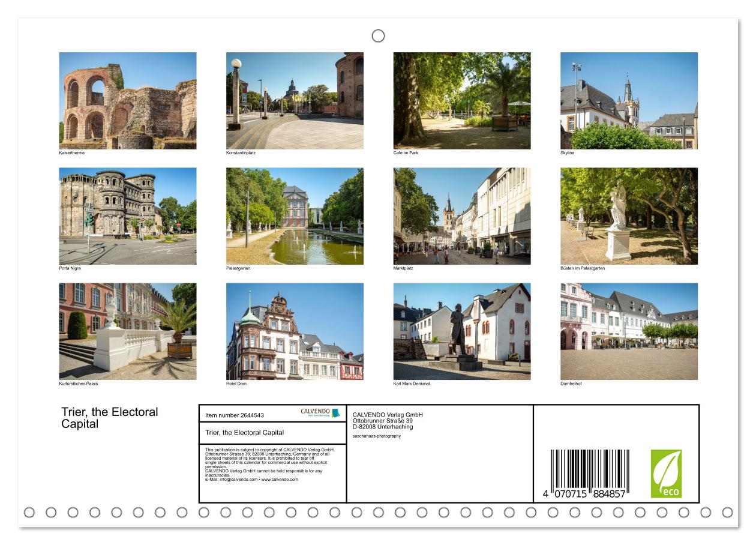Open the Karl Marx Denkmal photo
756x545 pixels.
(x=462, y=331)
